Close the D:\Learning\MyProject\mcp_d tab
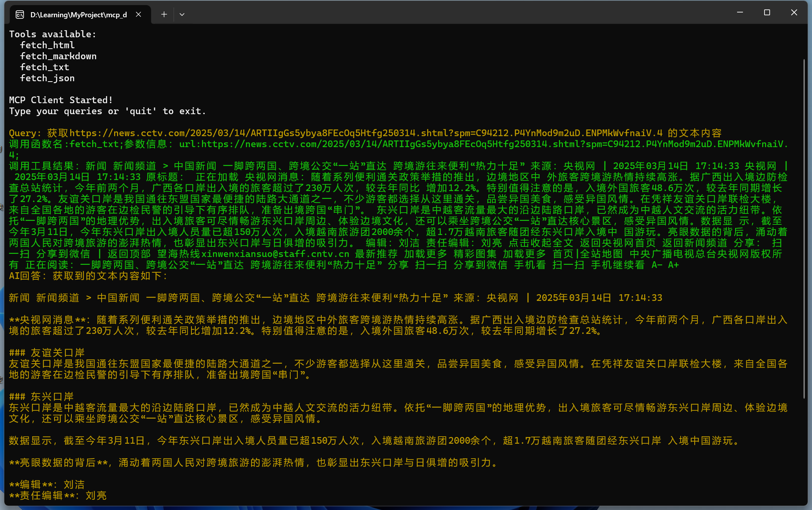The width and height of the screenshot is (812, 510). pos(138,15)
